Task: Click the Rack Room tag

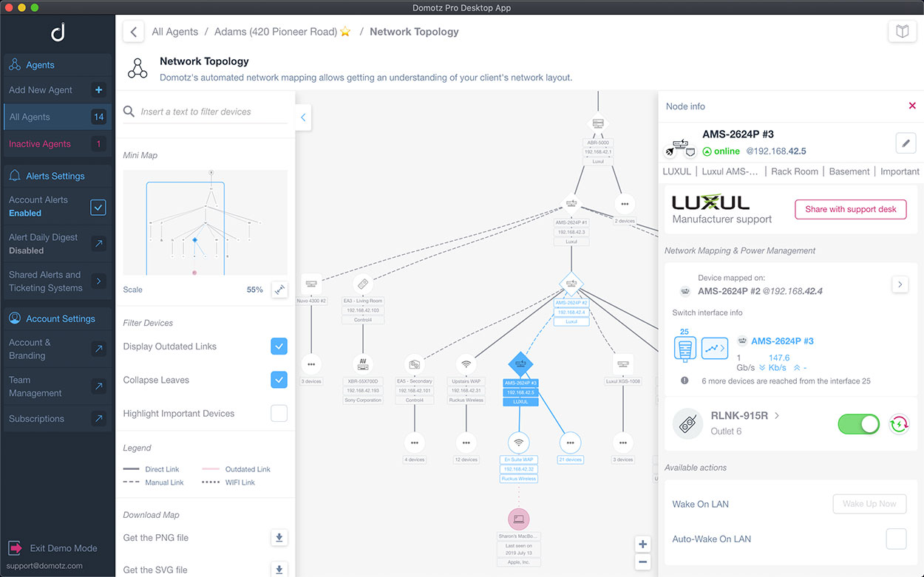Action: click(795, 171)
